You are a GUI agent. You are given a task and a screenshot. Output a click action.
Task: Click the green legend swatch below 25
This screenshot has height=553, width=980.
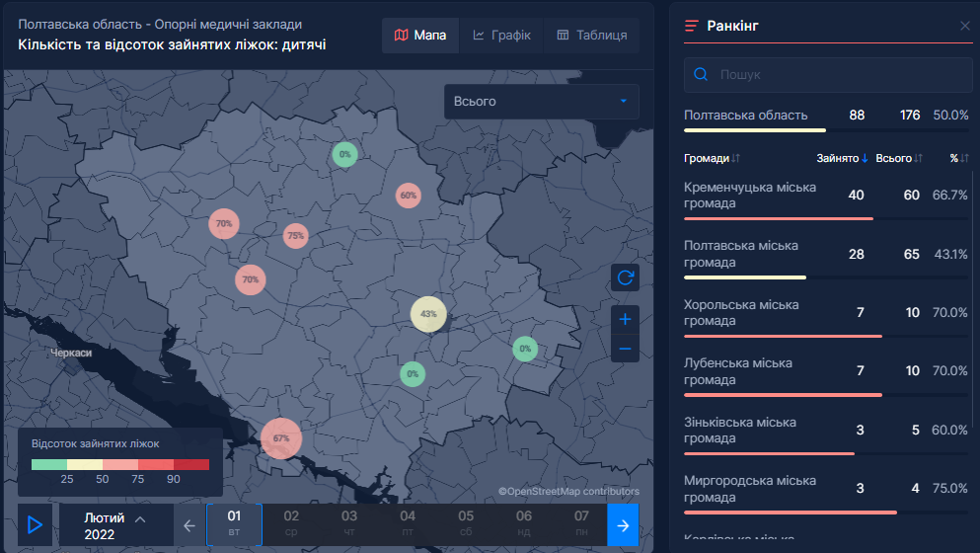point(49,464)
